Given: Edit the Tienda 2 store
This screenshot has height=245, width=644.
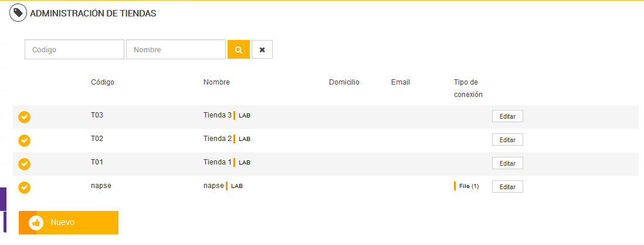Looking at the screenshot, I should point(507,140).
